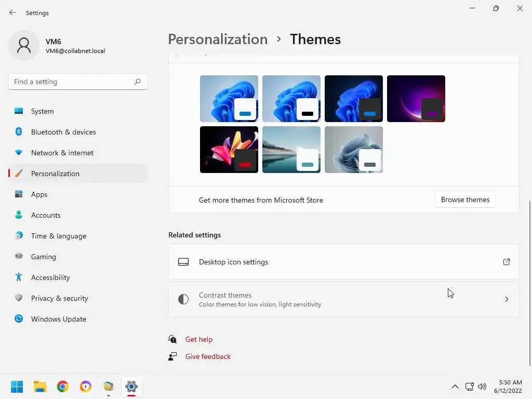532x399 pixels.
Task: Click the vertical scrollbar on the right
Action: 529,283
